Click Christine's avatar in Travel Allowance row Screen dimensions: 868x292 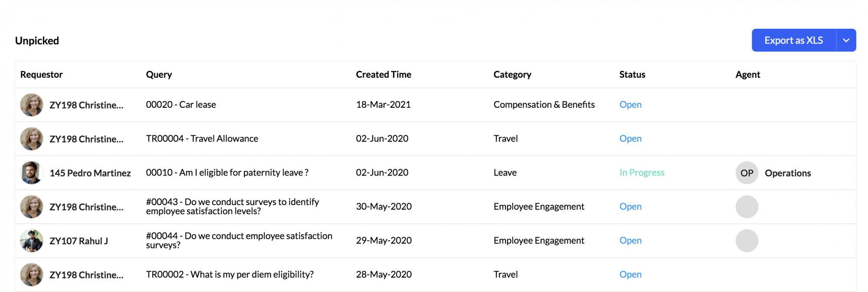(32, 139)
